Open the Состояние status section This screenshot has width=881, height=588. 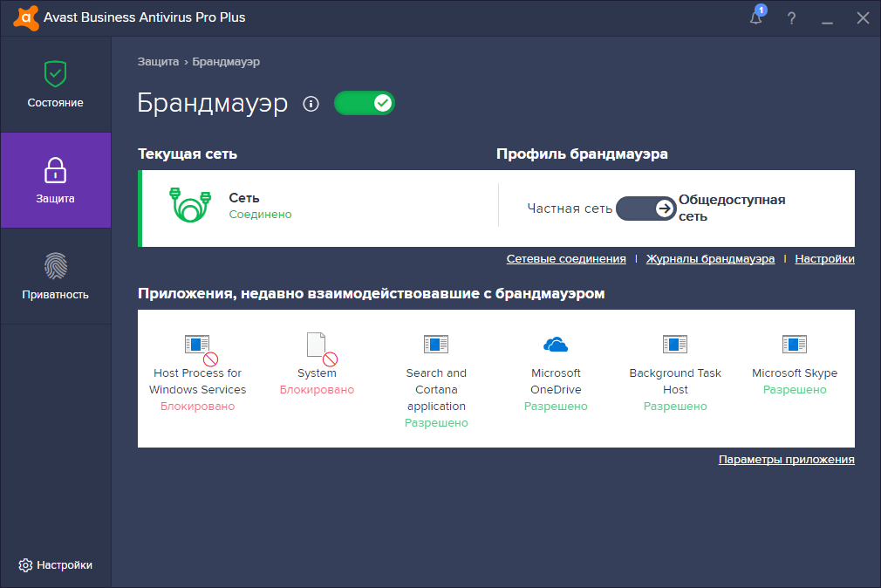coord(56,85)
